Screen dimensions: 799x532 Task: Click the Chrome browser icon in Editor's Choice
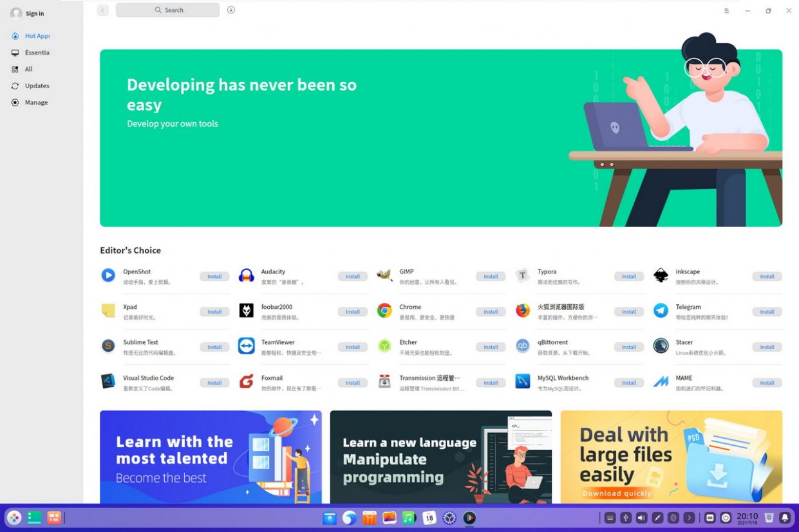click(384, 311)
